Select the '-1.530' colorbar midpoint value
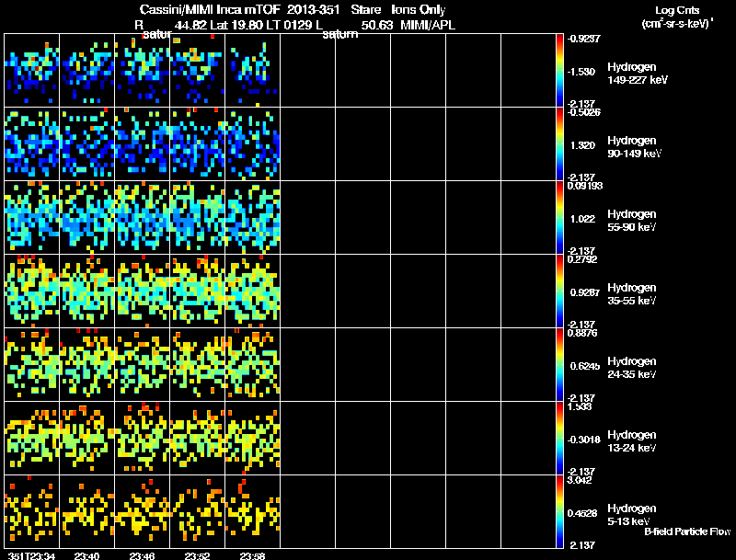 (x=581, y=72)
